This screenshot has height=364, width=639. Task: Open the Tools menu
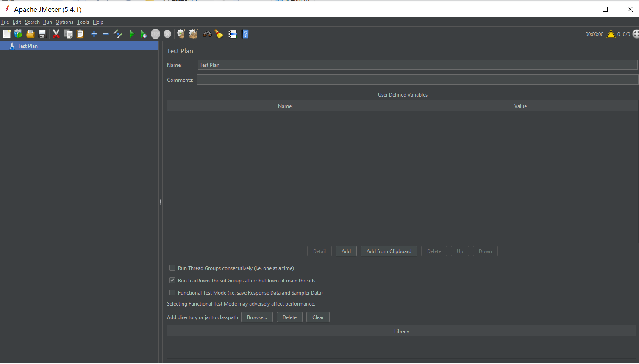83,22
